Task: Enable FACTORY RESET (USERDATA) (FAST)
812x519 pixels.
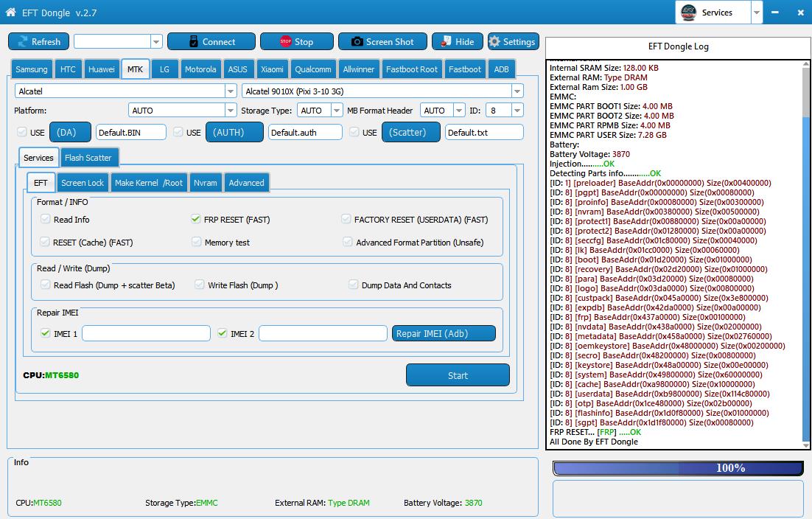Action: click(346, 219)
